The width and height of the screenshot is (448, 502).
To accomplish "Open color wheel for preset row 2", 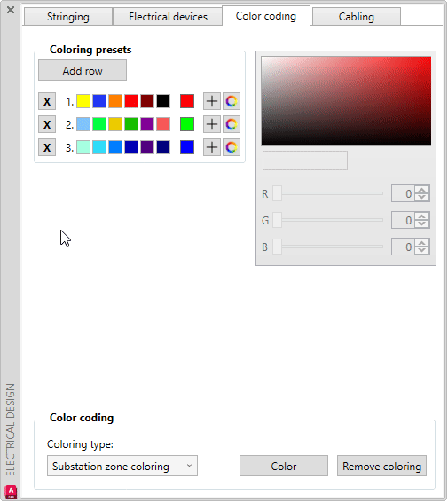I will click(x=232, y=124).
